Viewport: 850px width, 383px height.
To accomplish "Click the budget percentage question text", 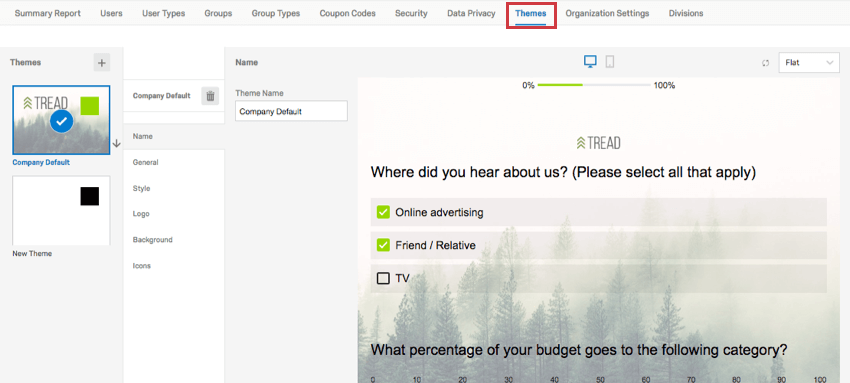I will click(579, 350).
